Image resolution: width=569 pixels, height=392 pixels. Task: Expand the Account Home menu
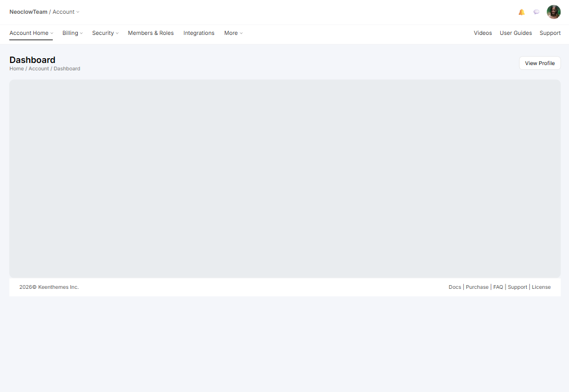tap(31, 33)
